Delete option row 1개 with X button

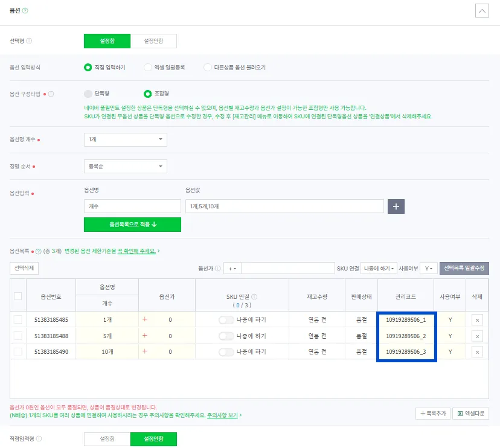pos(477,320)
